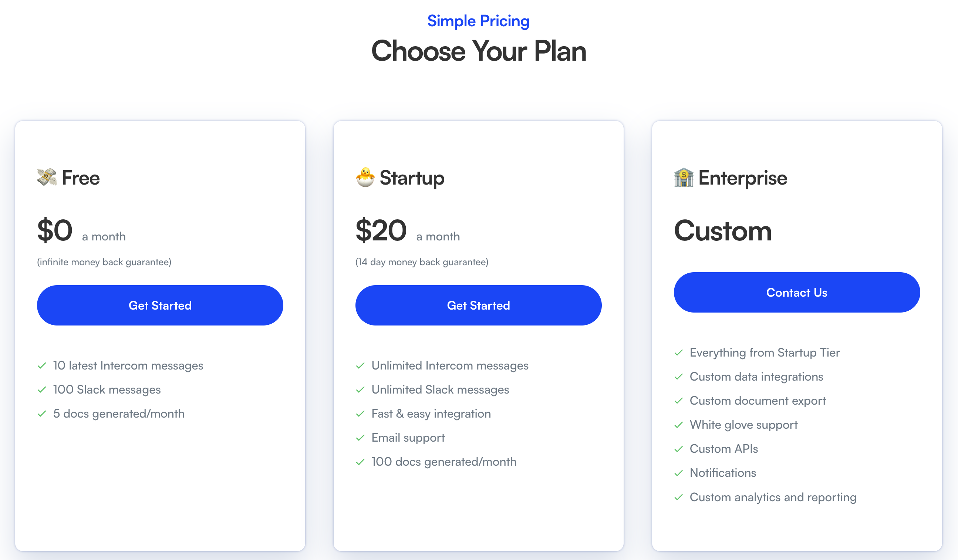Select the Choose Your Plan title

tap(479, 51)
